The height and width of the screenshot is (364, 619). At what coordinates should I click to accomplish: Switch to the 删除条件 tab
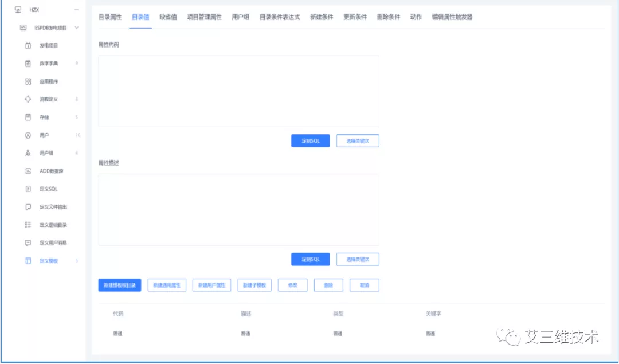pos(389,17)
